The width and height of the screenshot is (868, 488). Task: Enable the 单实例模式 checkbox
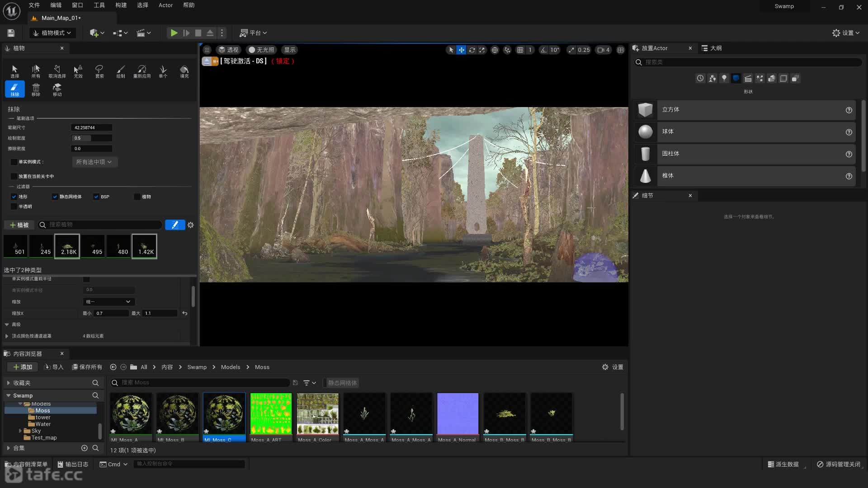coord(14,162)
